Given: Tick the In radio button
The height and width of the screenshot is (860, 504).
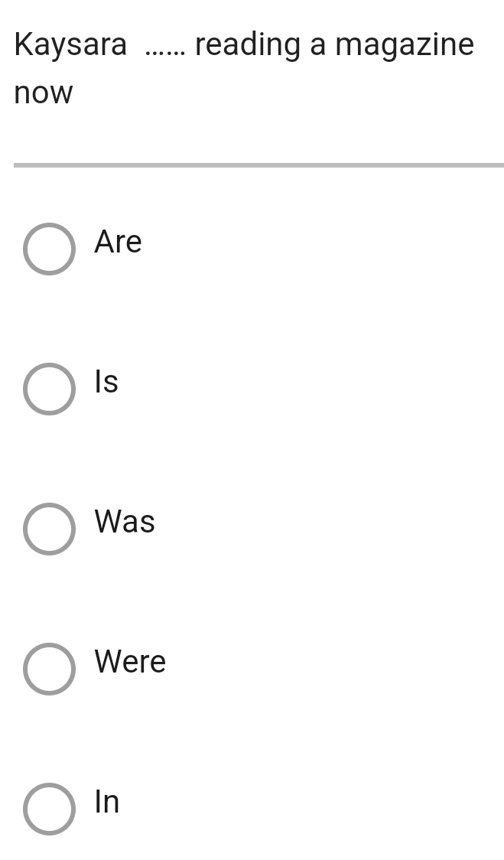Looking at the screenshot, I should click(x=50, y=809).
